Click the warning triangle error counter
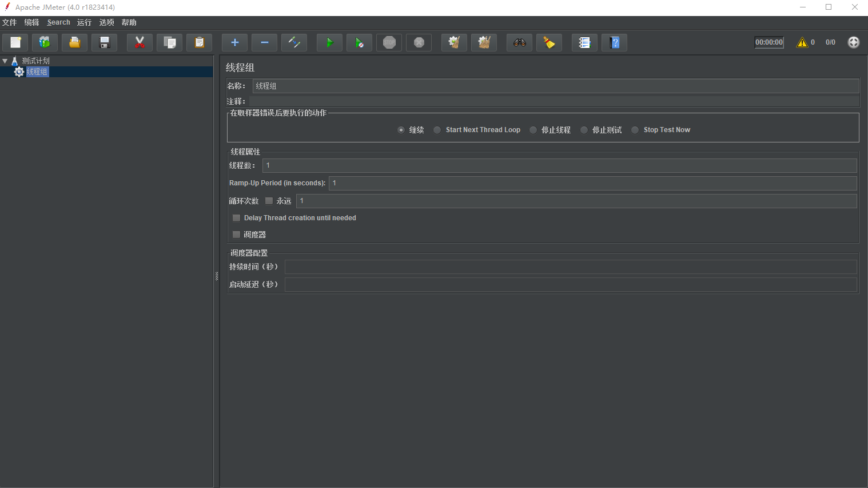Image resolution: width=868 pixels, height=488 pixels. point(802,42)
